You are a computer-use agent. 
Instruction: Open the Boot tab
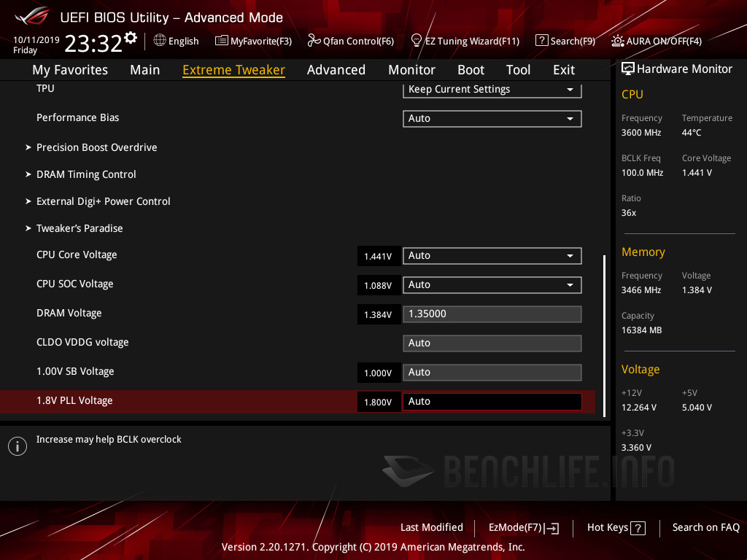click(471, 70)
